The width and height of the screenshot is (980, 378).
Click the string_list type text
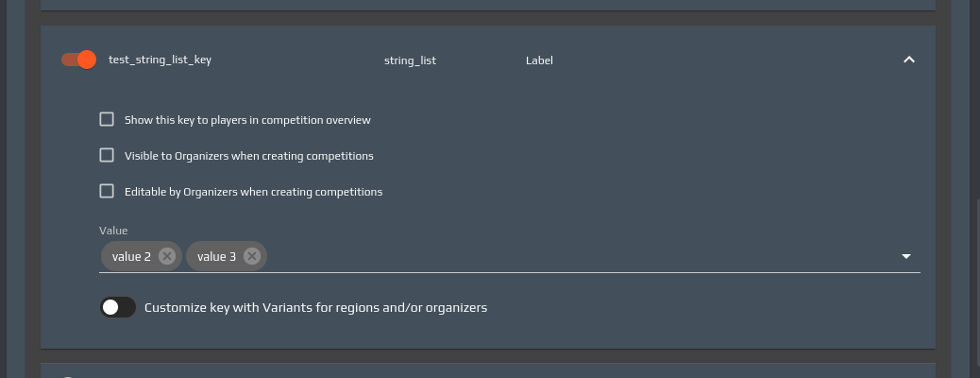point(410,60)
